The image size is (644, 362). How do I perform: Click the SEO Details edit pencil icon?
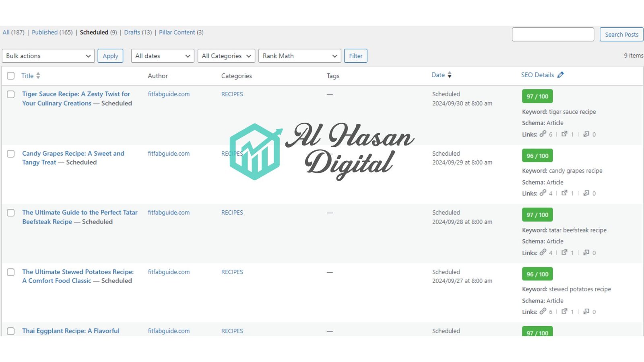pyautogui.click(x=560, y=75)
